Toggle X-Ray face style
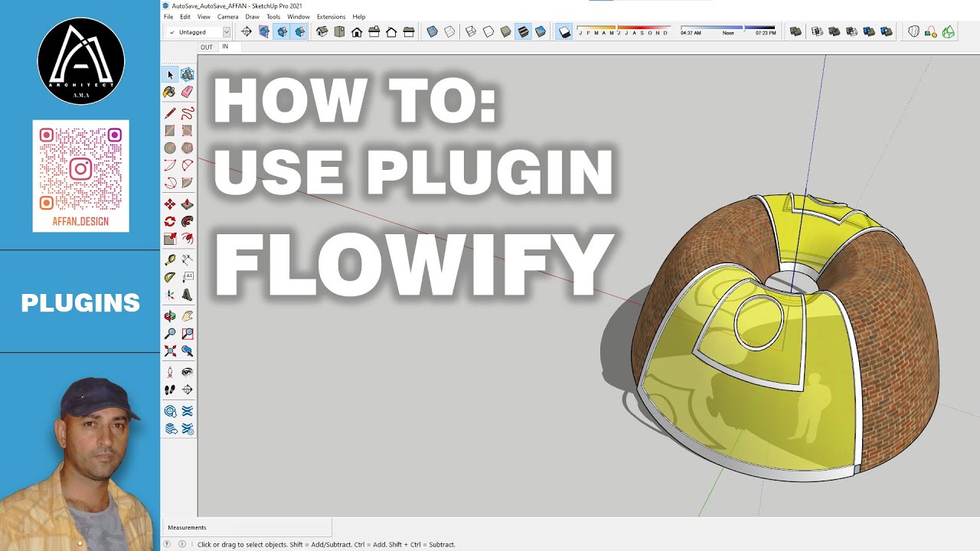Viewport: 980px width, 551px height. point(432,31)
